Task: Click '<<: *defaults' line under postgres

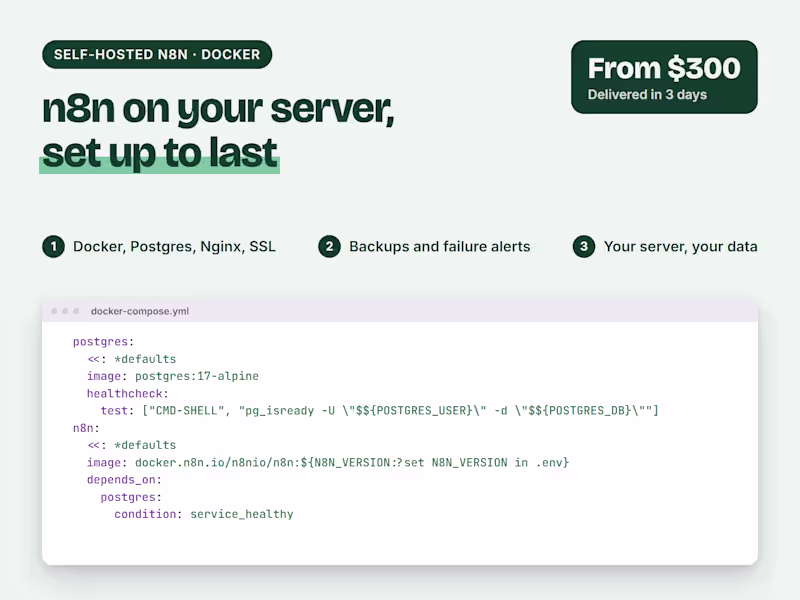Action: click(132, 359)
